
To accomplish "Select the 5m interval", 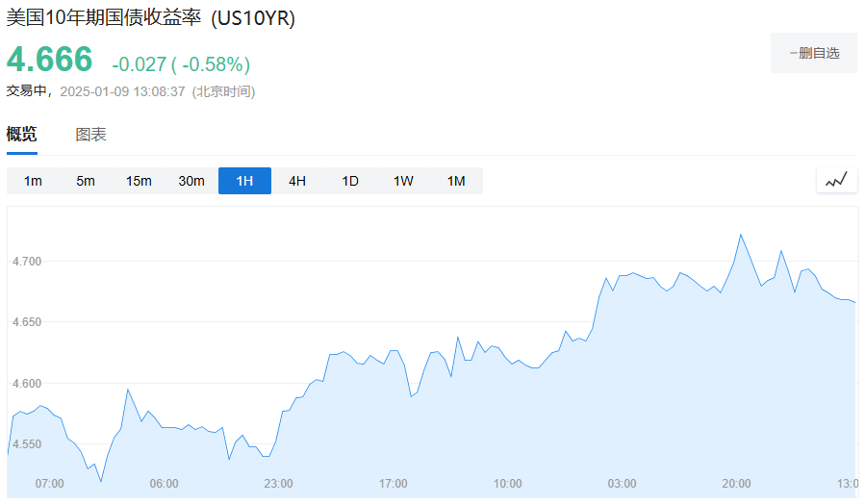I will pos(86,181).
